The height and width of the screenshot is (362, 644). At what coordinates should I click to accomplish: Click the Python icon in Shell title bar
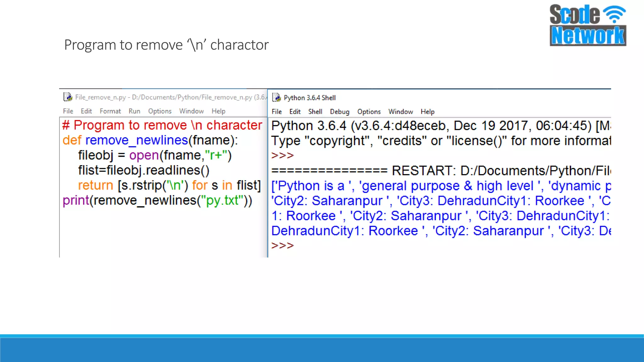pos(277,97)
